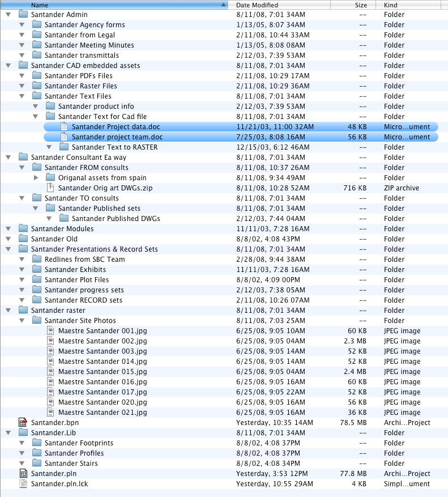Click the Maestre Santander 002.jpg image icon
The width and height of the screenshot is (448, 497).
point(50,341)
